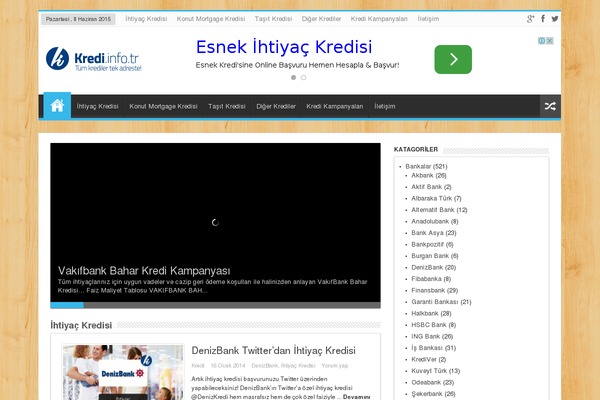
Task: Open the Anadolubank (8) category
Action: pos(435,221)
